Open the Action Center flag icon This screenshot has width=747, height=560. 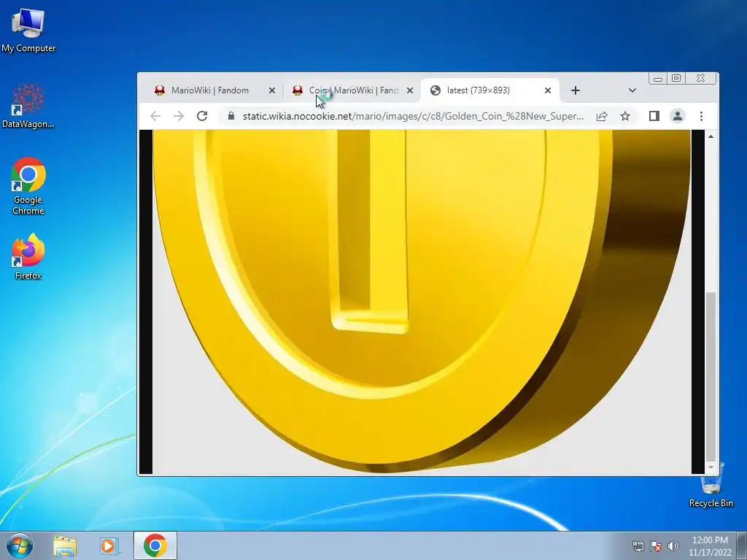click(x=656, y=546)
